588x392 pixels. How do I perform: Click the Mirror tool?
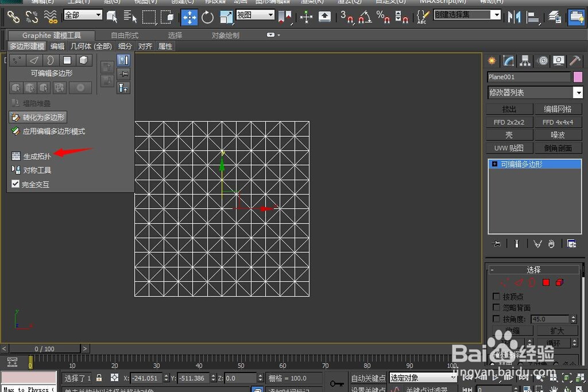pos(514,17)
